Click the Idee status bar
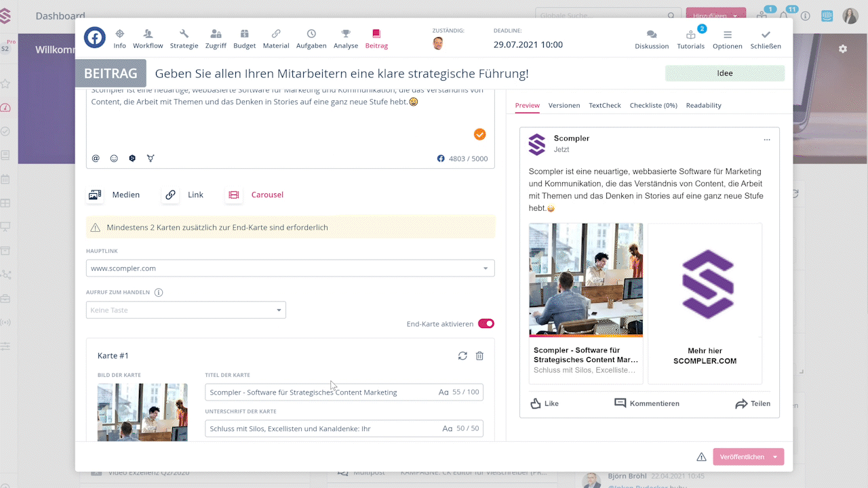The image size is (868, 488). [724, 73]
